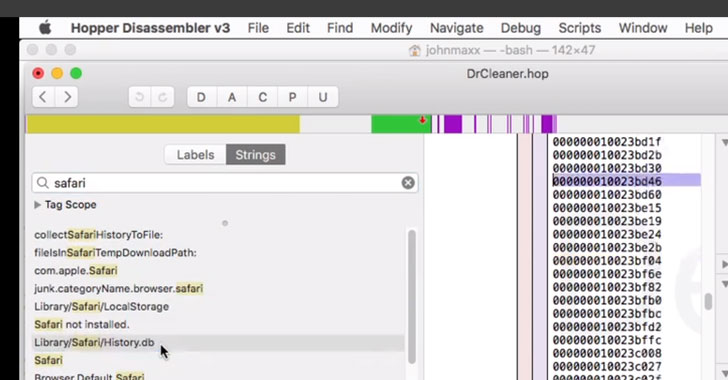
Task: Select address 000000010023c027
Action: tap(607, 367)
